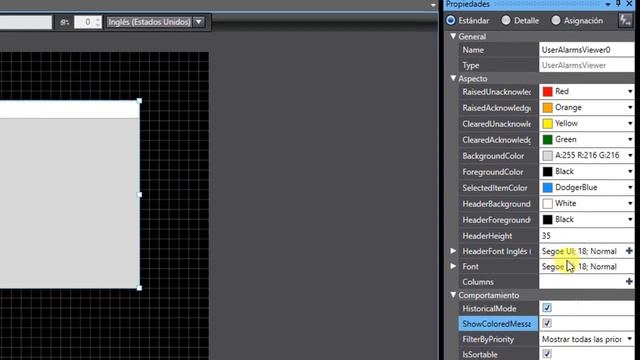Select the IsSortable property label
Image resolution: width=640 pixels, height=360 pixels.
[498, 354]
